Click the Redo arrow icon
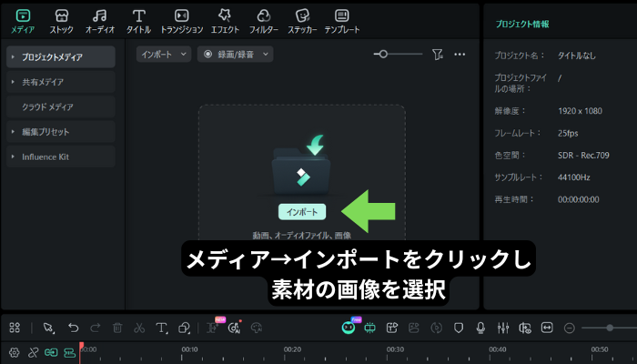637x364 pixels. click(x=95, y=328)
